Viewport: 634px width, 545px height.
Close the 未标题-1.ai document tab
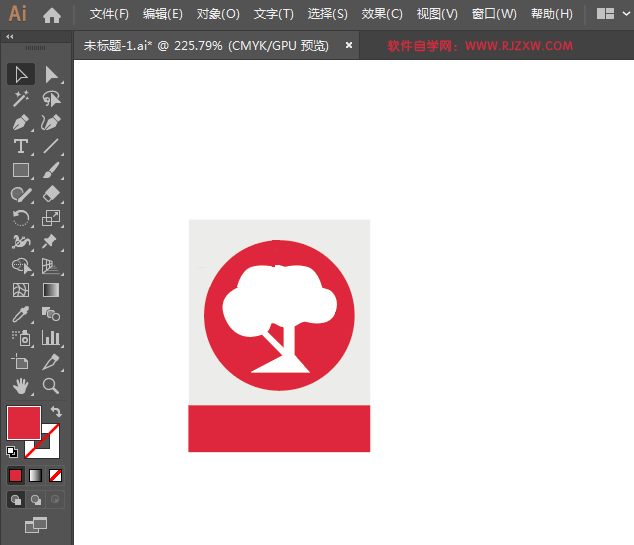[349, 45]
